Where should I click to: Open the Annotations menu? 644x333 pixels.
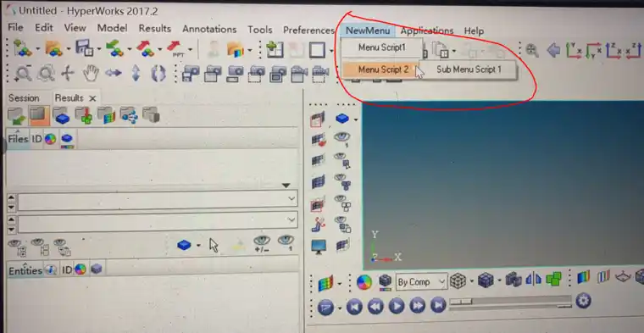pyautogui.click(x=209, y=29)
